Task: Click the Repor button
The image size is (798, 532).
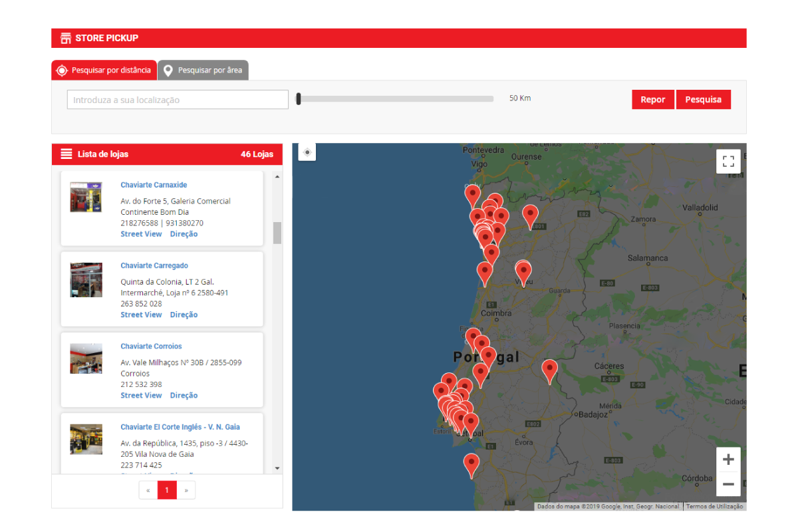Action: click(653, 100)
